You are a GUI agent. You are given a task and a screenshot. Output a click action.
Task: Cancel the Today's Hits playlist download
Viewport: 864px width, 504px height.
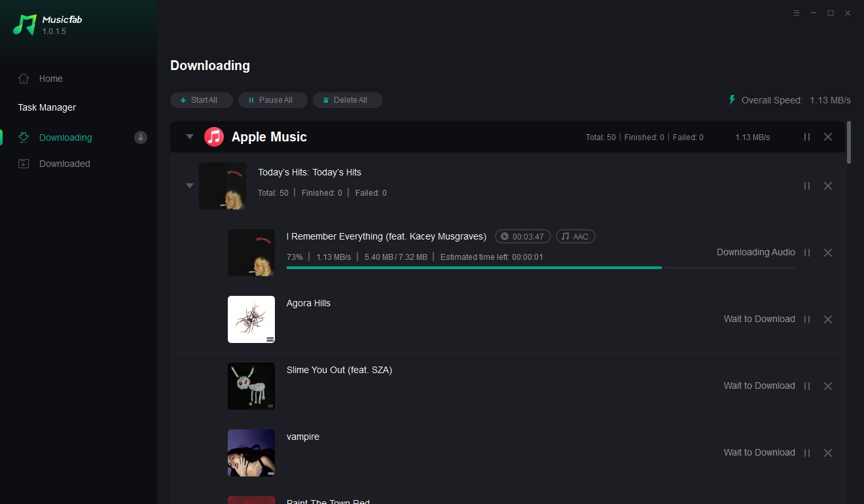[x=828, y=186]
